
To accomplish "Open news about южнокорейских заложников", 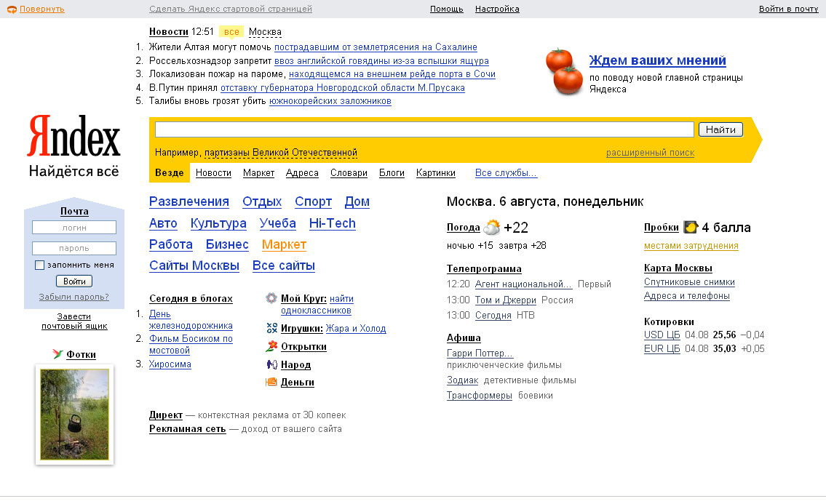I will [x=330, y=101].
